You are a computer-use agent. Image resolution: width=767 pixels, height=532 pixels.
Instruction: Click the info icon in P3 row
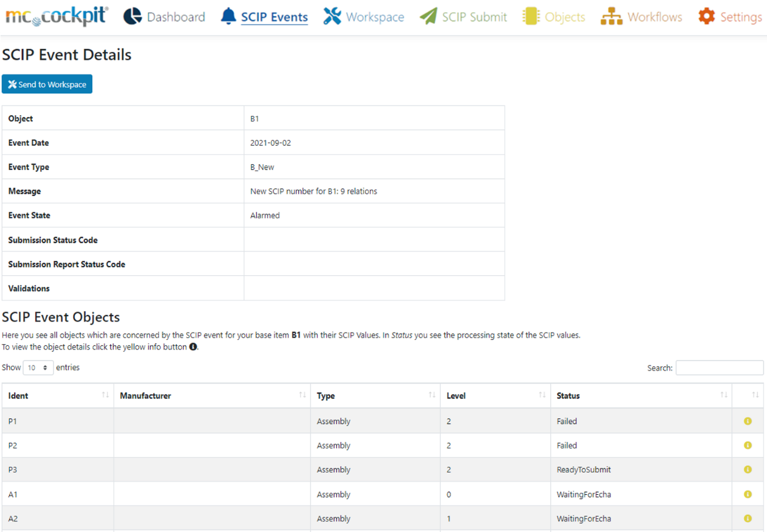click(x=747, y=470)
